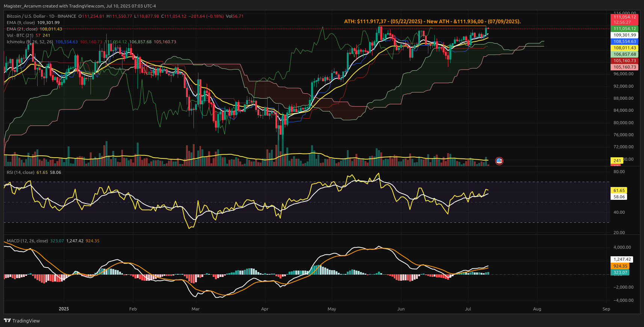The image size is (644, 327).
Task: Click the Jul label on the time axis
Action: click(468, 309)
